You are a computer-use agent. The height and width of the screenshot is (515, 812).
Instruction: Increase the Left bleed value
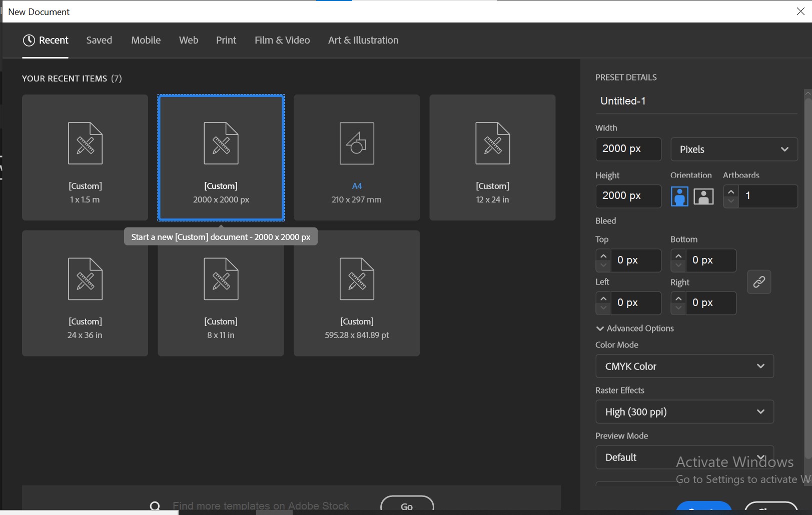coord(603,298)
